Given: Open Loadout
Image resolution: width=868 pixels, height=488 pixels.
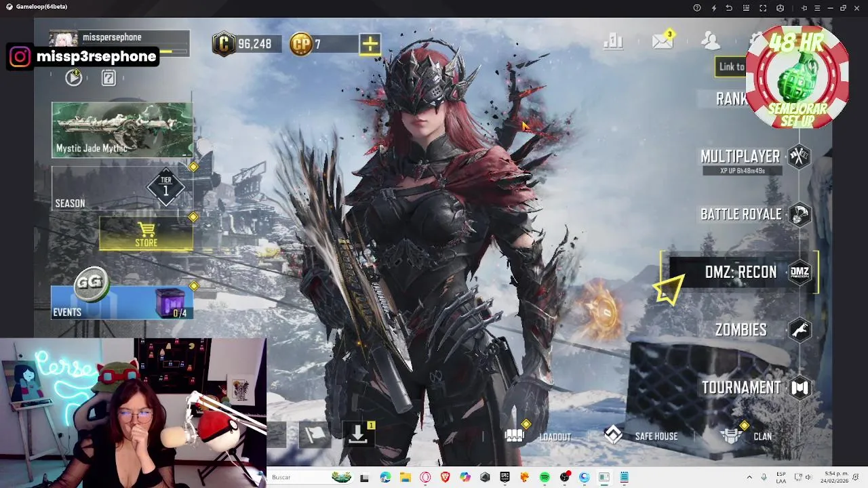Looking at the screenshot, I should click(x=538, y=436).
